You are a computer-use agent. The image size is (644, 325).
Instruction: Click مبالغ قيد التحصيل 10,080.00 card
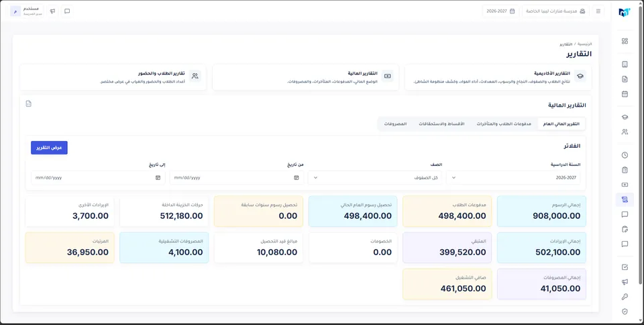258,248
